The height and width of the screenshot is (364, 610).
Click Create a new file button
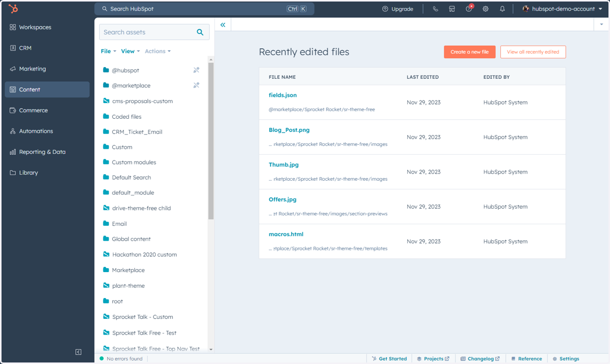pyautogui.click(x=470, y=52)
